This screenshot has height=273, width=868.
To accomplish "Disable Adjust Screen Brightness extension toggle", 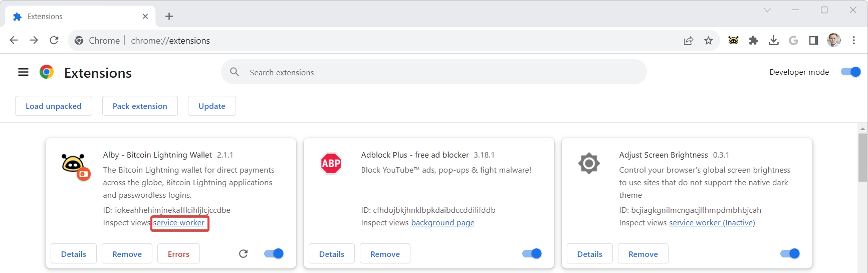I will (x=790, y=253).
